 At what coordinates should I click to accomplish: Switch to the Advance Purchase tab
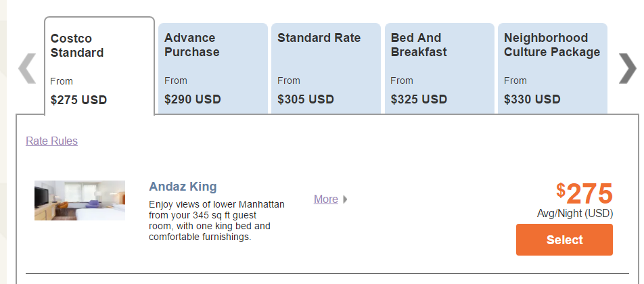click(212, 68)
